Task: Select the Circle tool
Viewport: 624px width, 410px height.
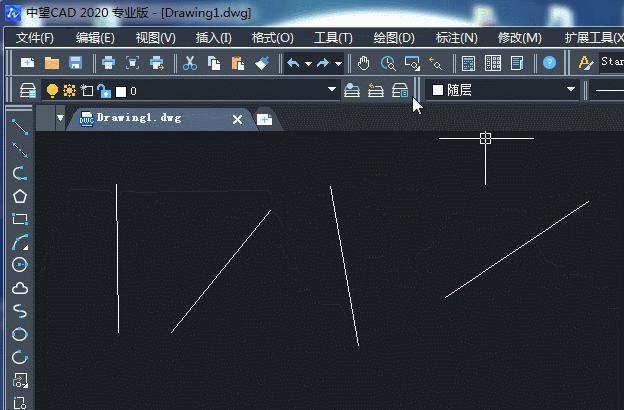Action: pos(20,264)
